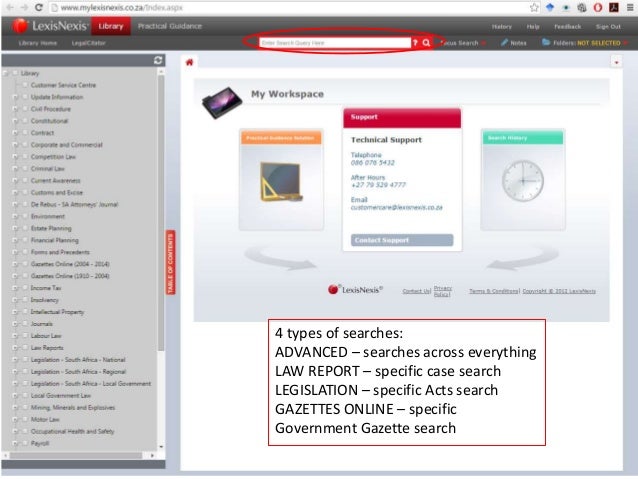Expand the Update Information node

click(x=15, y=97)
